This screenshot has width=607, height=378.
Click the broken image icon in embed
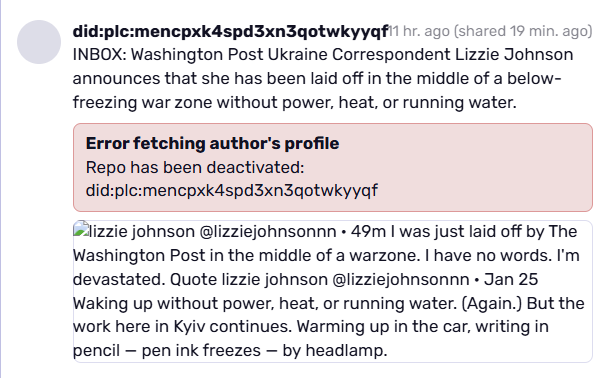tap(81, 229)
